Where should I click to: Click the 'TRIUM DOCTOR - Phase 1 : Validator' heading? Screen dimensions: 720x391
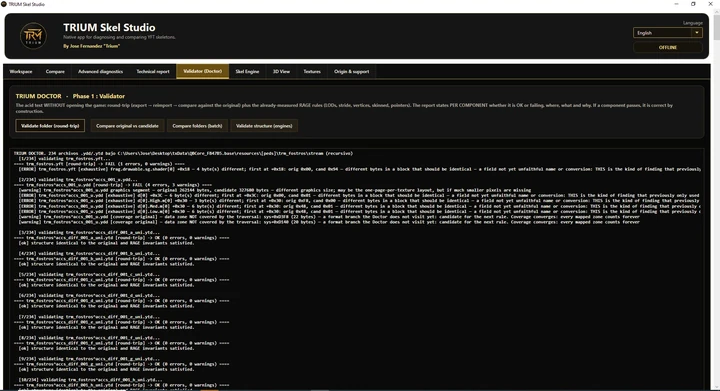(x=70, y=96)
